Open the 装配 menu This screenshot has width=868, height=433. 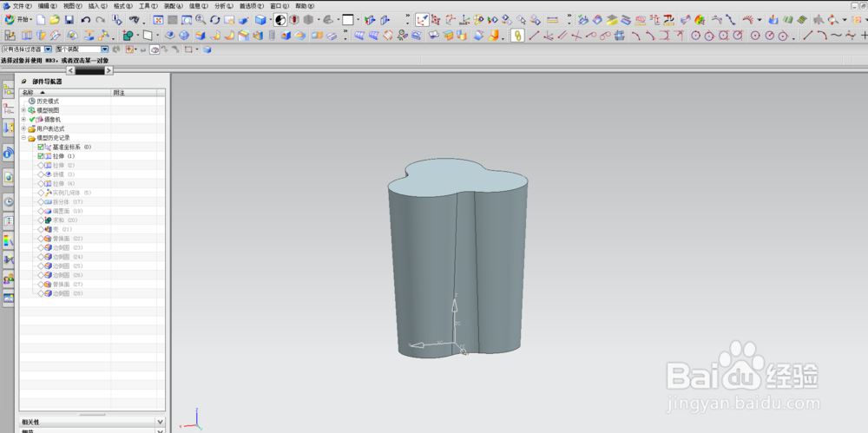click(174, 5)
